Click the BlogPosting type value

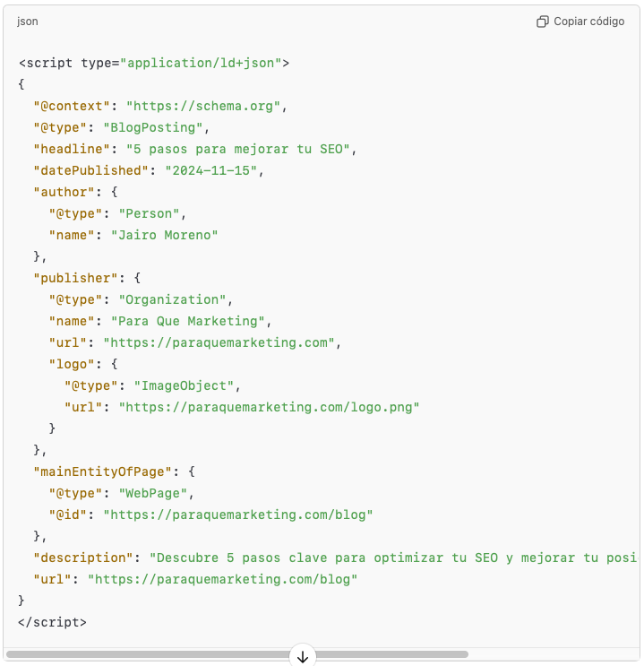click(153, 127)
